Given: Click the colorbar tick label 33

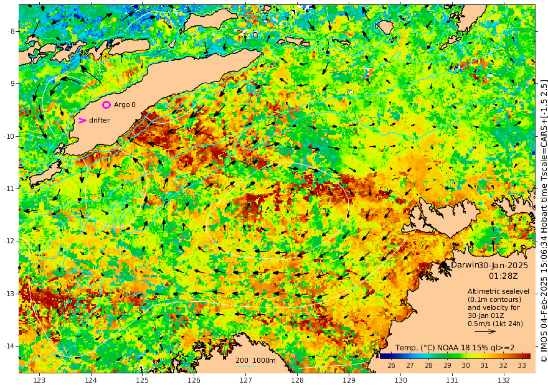Looking at the screenshot, I should 521,365.
